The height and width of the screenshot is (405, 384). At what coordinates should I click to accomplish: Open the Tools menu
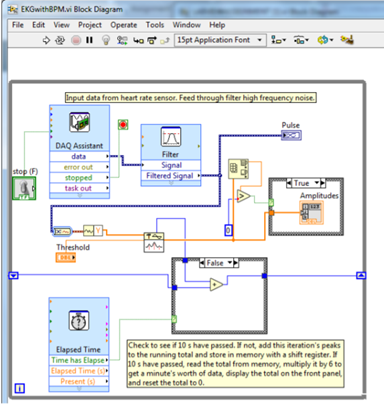click(x=155, y=25)
